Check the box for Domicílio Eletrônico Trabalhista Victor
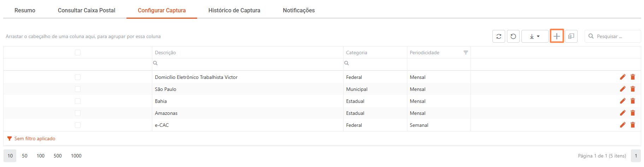 tap(78, 77)
